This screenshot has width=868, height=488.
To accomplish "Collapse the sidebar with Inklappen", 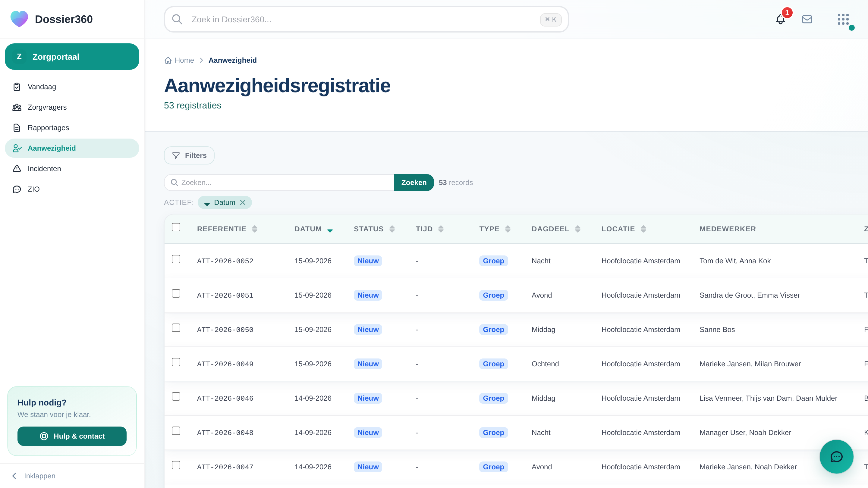I will tap(34, 476).
